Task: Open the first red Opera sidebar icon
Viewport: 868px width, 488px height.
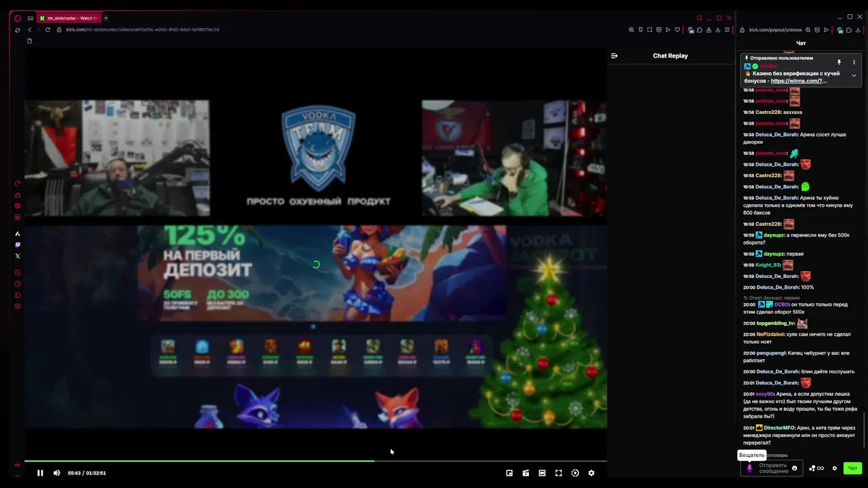Action: coord(18,184)
